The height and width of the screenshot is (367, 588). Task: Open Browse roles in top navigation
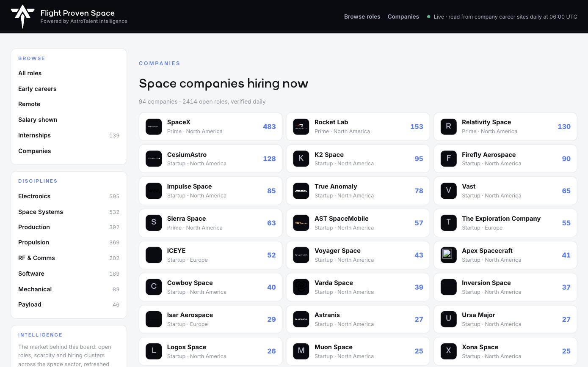[362, 16]
